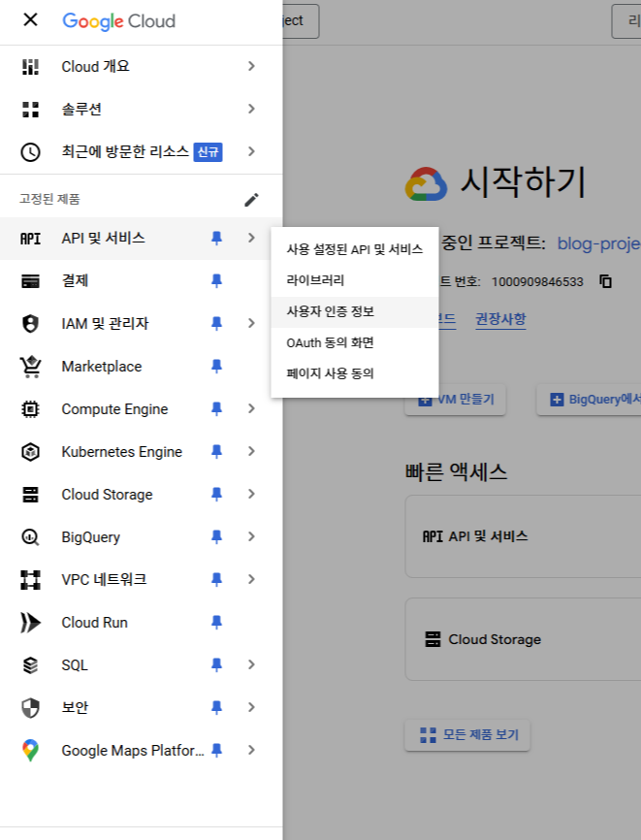Expand the Kubernetes Engine submenu chevron
The width and height of the screenshot is (641, 840).
coord(251,452)
